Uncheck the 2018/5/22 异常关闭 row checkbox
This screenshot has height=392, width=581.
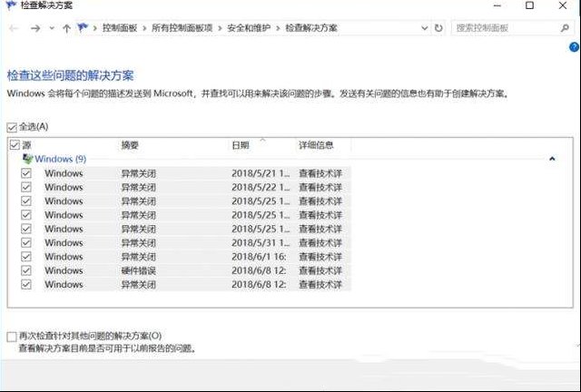[x=26, y=187]
